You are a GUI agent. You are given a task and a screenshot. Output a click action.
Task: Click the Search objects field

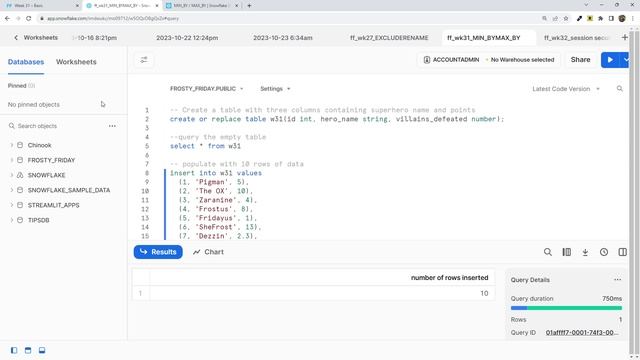[57, 126]
